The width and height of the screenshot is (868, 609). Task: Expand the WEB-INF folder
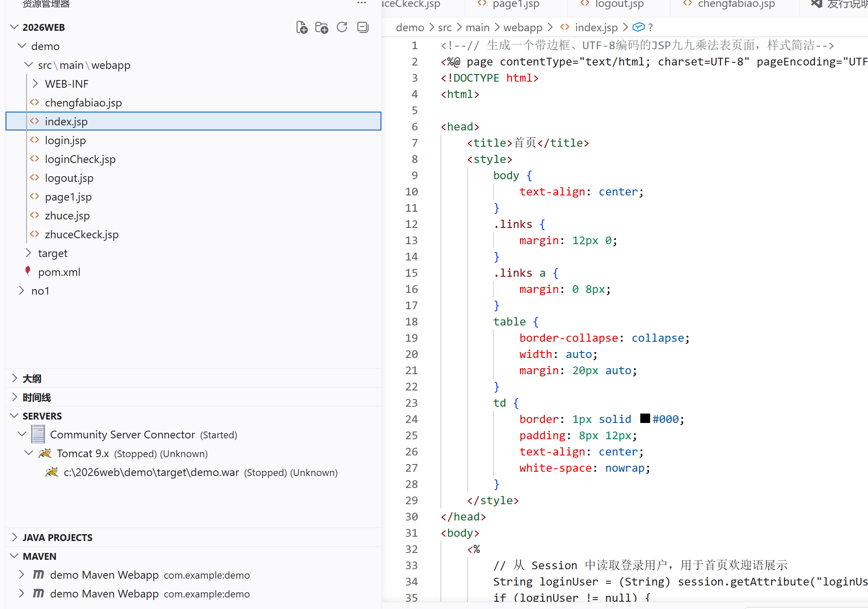tap(36, 83)
